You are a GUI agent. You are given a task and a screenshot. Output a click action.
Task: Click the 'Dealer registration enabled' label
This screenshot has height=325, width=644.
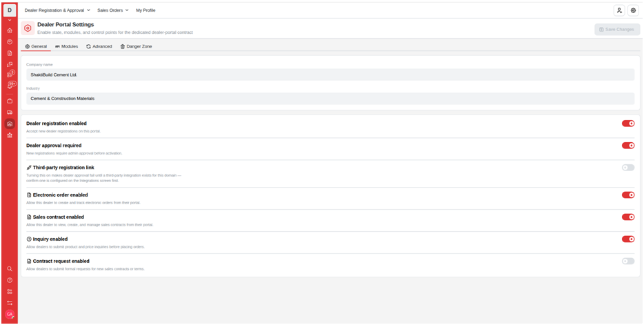(57, 124)
